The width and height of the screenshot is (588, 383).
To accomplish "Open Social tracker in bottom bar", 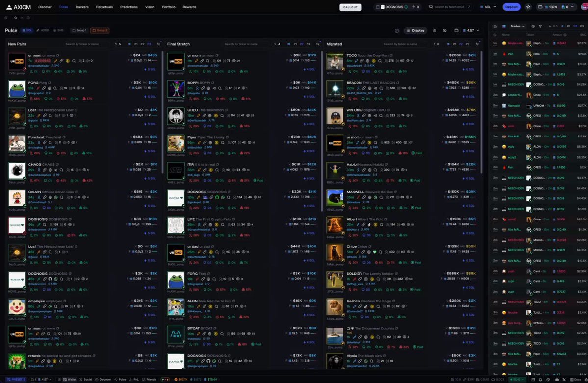I will [85, 379].
